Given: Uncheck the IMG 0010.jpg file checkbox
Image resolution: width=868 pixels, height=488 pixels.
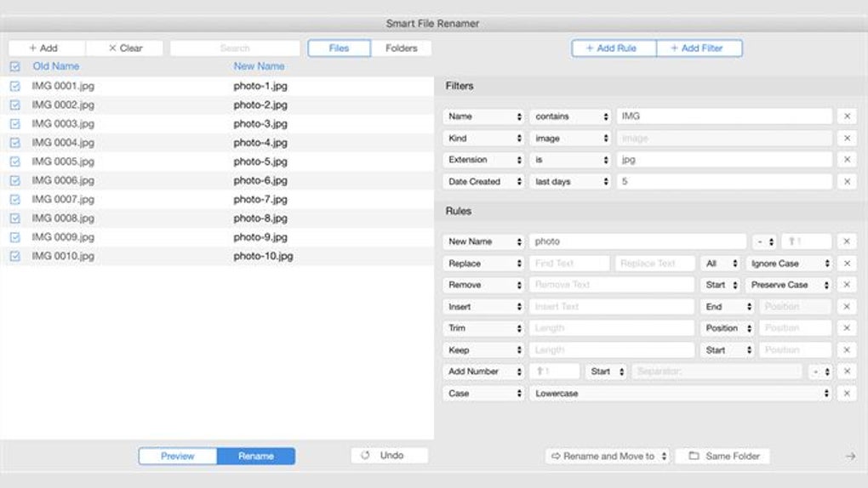Looking at the screenshot, I should [x=14, y=256].
